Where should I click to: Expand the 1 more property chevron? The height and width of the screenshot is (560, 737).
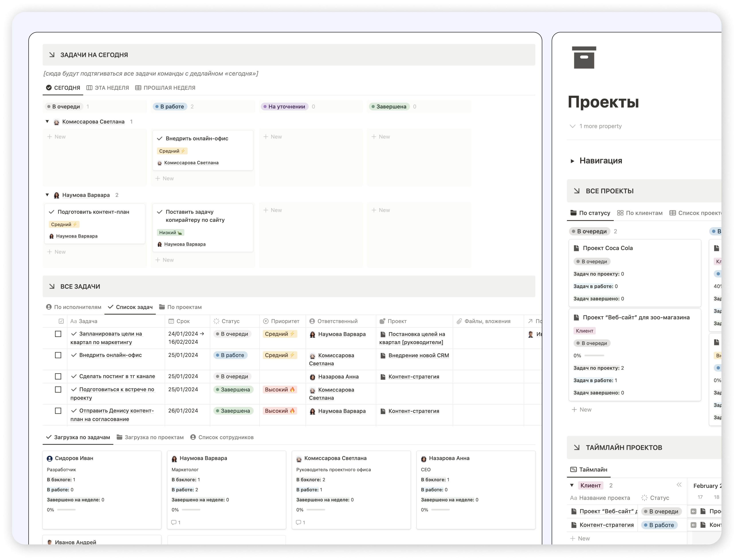(572, 126)
